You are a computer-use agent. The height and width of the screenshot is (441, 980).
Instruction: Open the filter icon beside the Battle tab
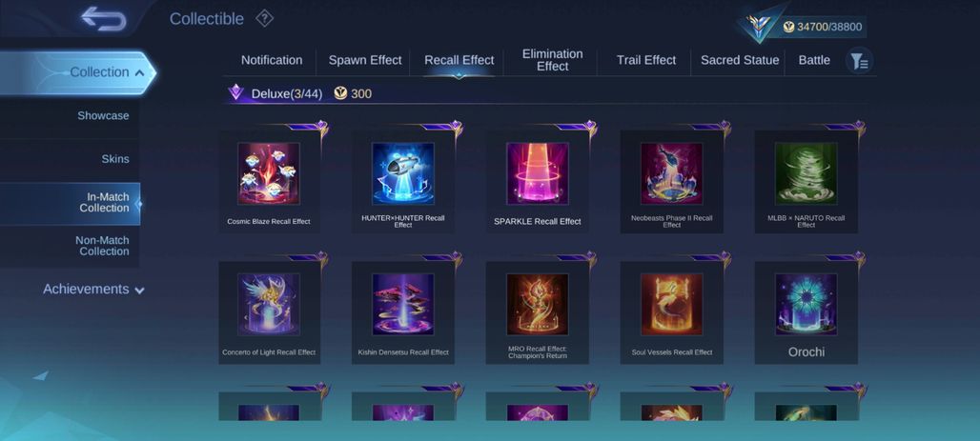(859, 61)
